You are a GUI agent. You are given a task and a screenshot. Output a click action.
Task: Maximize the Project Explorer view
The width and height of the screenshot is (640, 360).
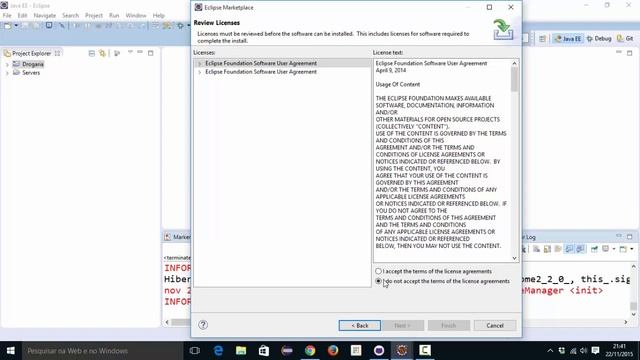(x=151, y=53)
